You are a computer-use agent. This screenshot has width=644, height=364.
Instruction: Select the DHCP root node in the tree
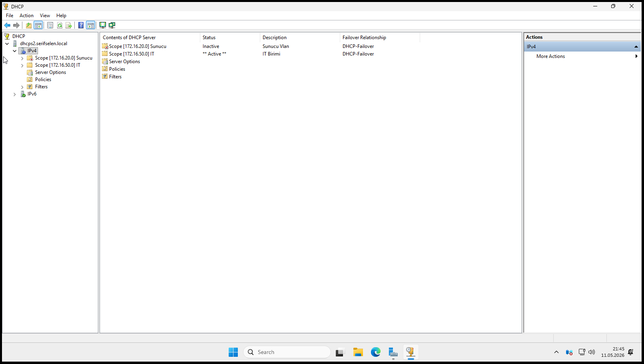(x=19, y=36)
